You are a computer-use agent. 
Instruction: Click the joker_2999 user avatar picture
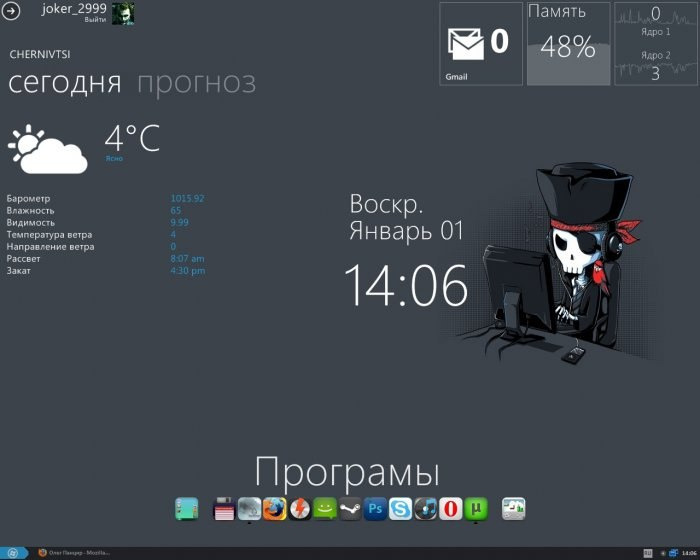(123, 13)
